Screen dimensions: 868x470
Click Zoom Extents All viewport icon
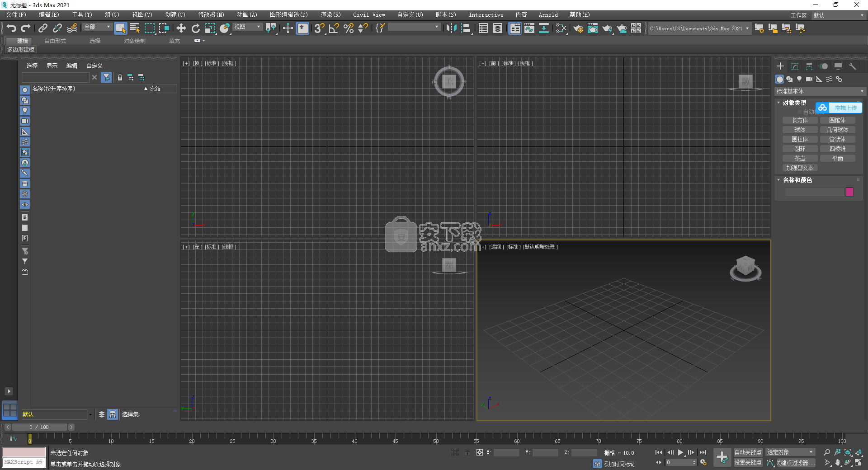(858, 452)
